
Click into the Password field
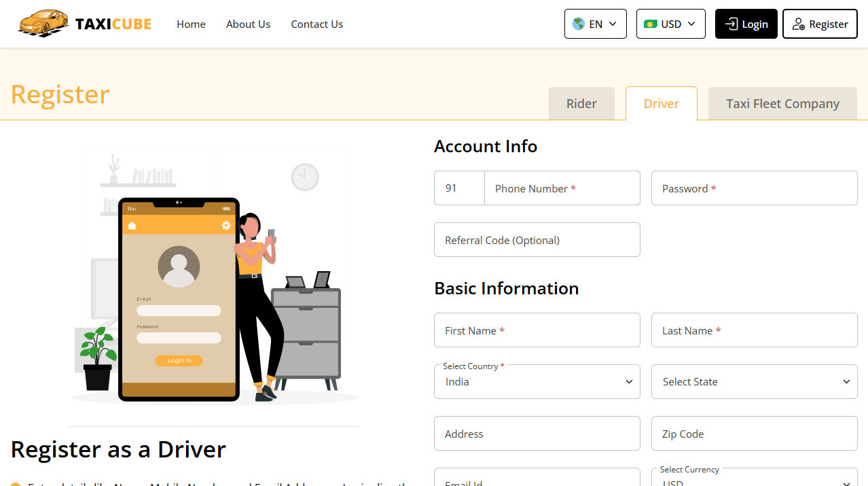pos(754,188)
